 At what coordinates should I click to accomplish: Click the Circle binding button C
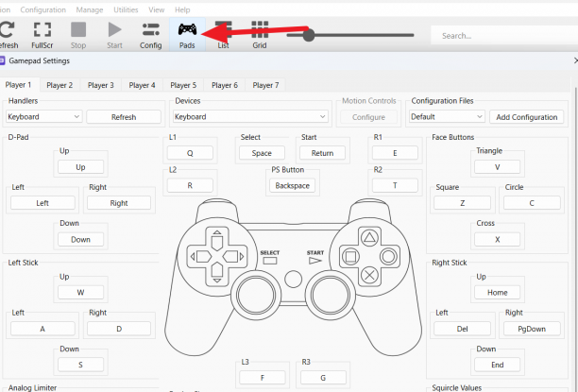pyautogui.click(x=532, y=203)
